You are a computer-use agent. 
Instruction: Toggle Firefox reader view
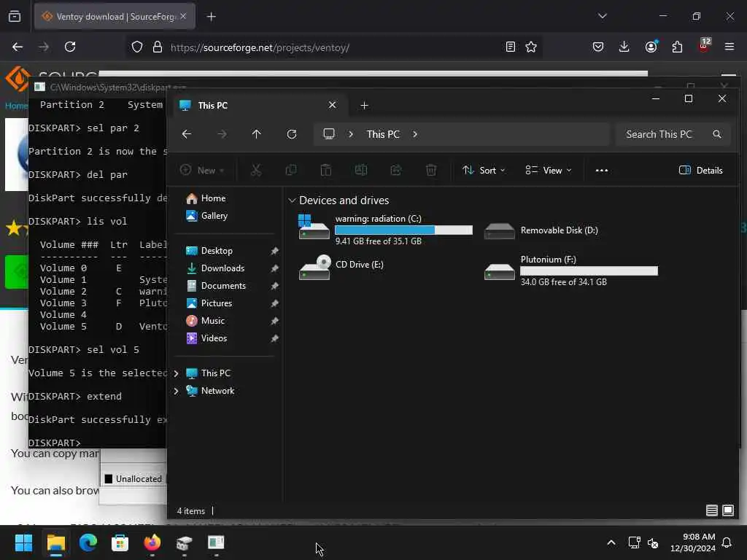510,47
